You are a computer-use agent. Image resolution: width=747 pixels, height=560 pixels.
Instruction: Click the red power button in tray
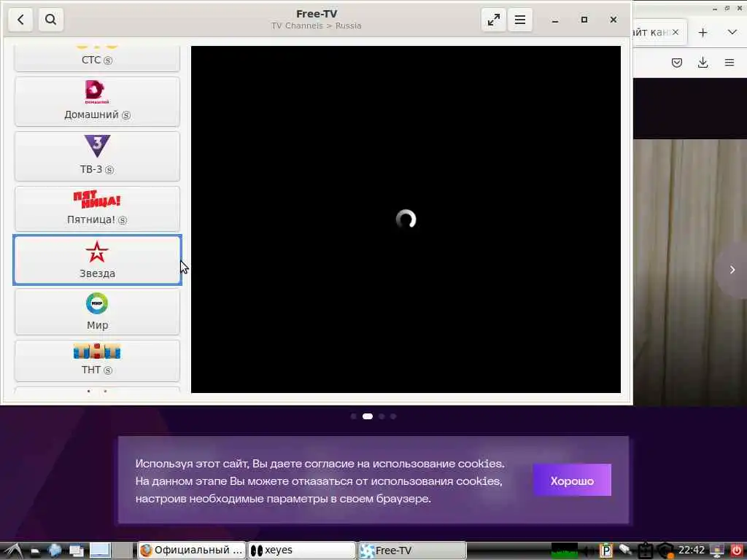[x=737, y=551]
